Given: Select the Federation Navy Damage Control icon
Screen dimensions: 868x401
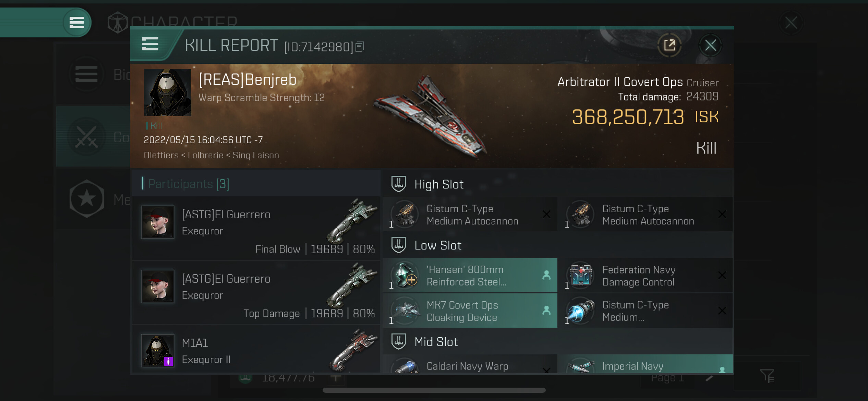Looking at the screenshot, I should 581,275.
